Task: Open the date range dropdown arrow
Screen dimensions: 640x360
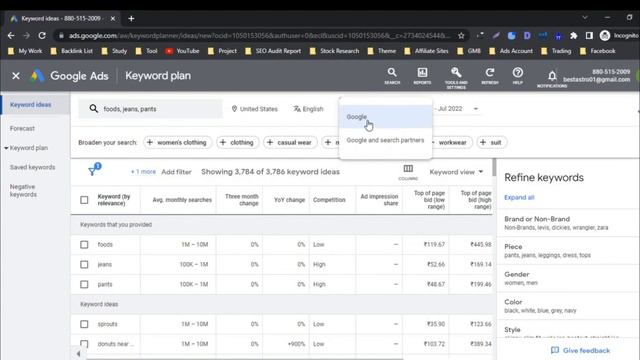Action: pyautogui.click(x=476, y=109)
